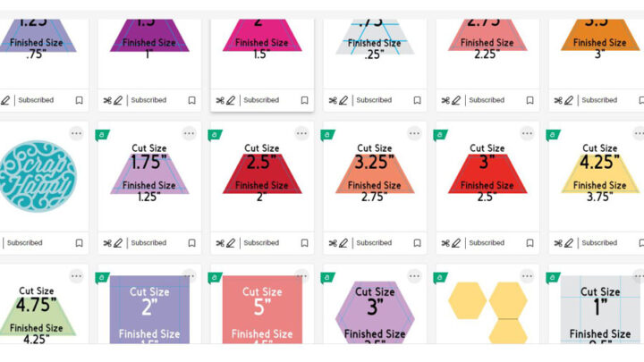
Task: Open more options on 4.75" green trapezoid
Action: point(76,276)
